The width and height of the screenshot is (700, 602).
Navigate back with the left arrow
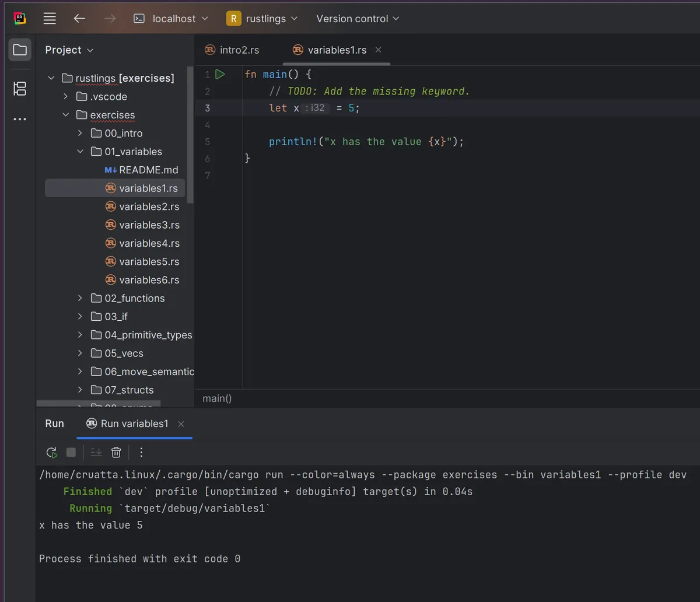tap(79, 19)
